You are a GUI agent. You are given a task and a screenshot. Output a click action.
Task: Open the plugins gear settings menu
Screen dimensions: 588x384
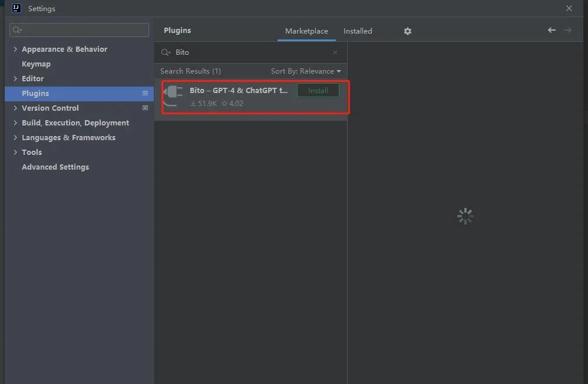point(408,31)
